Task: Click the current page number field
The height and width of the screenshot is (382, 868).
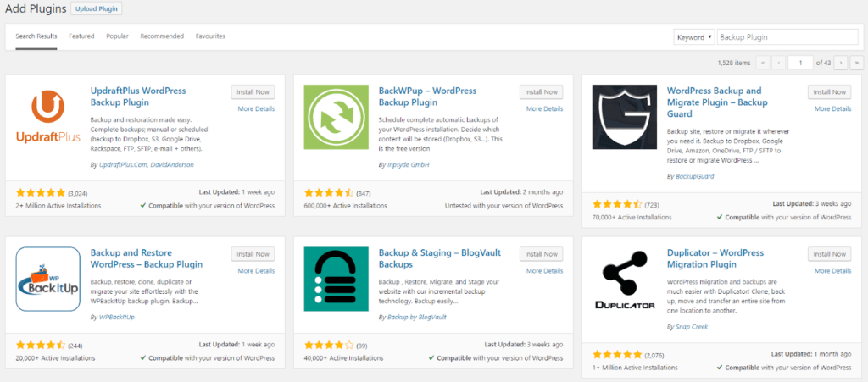Action: click(x=800, y=63)
